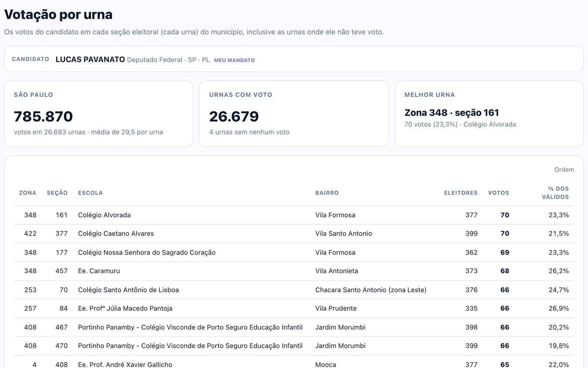Select candidate name LUCAS PAVANATO
588x368 pixels.
(x=90, y=60)
